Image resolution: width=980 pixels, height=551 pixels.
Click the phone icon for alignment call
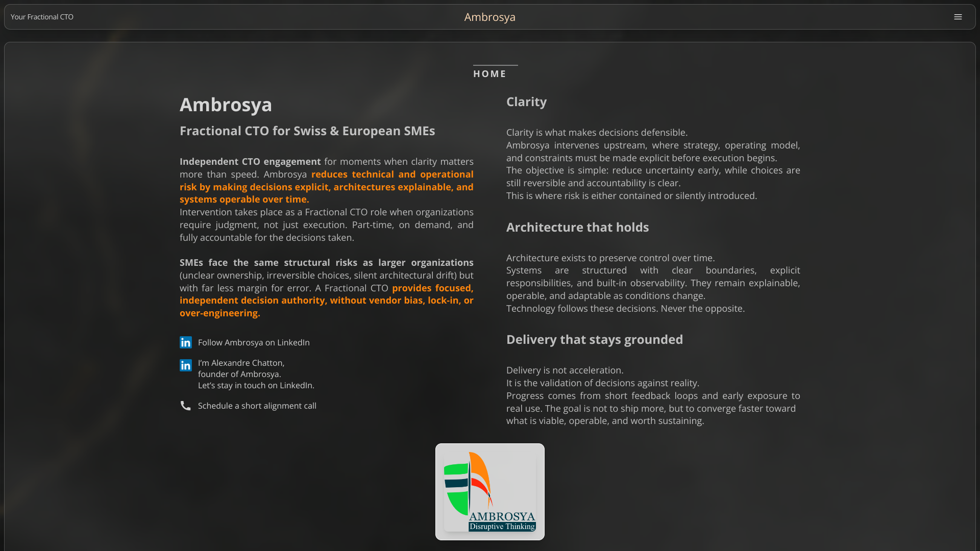(x=186, y=406)
